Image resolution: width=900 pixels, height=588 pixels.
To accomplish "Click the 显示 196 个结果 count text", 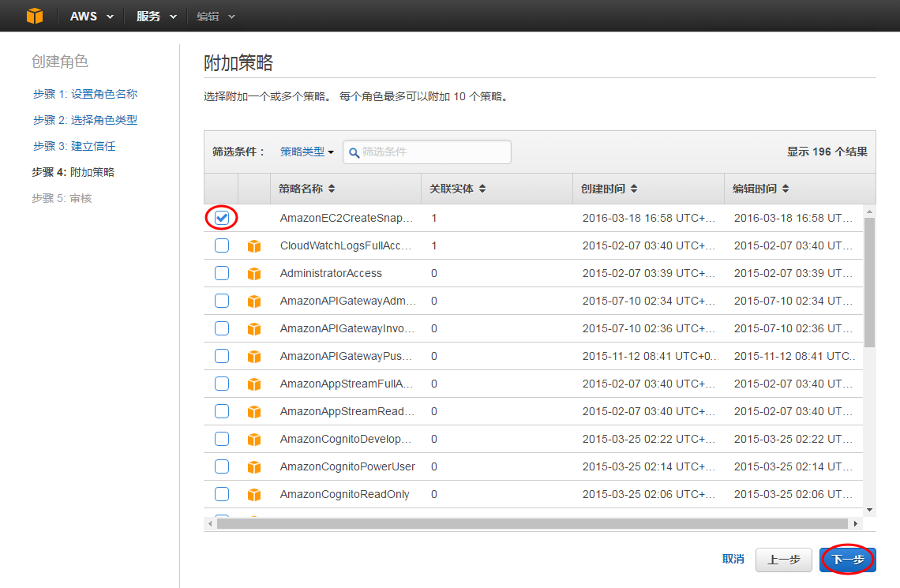I will click(x=827, y=152).
